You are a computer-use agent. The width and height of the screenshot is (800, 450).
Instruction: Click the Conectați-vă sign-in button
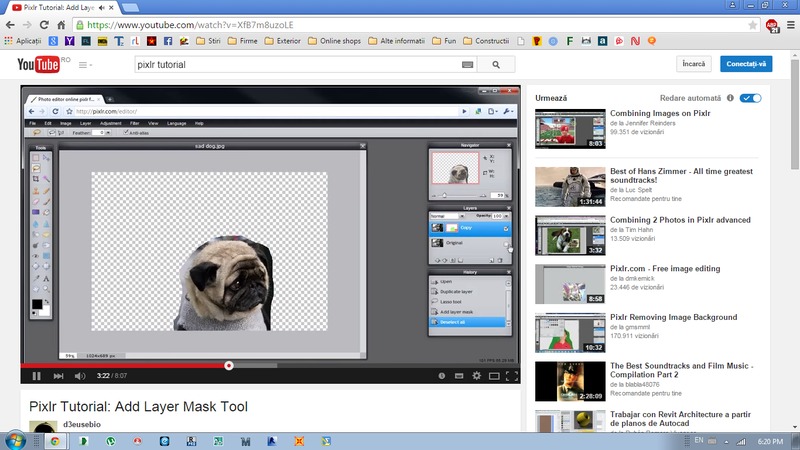pos(746,64)
